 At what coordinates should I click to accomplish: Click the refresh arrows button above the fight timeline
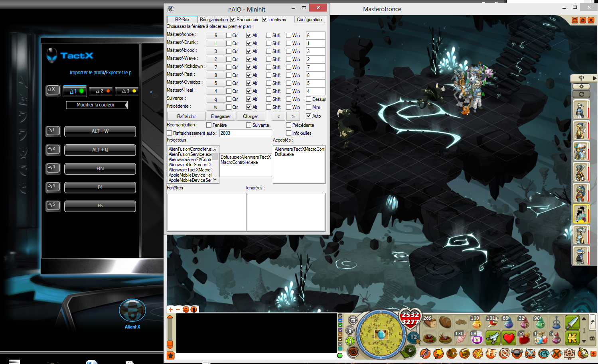[x=581, y=94]
